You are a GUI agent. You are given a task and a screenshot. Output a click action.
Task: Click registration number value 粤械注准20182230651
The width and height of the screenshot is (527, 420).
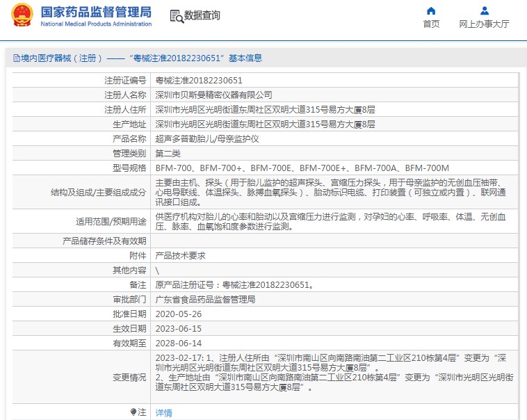tap(199, 81)
